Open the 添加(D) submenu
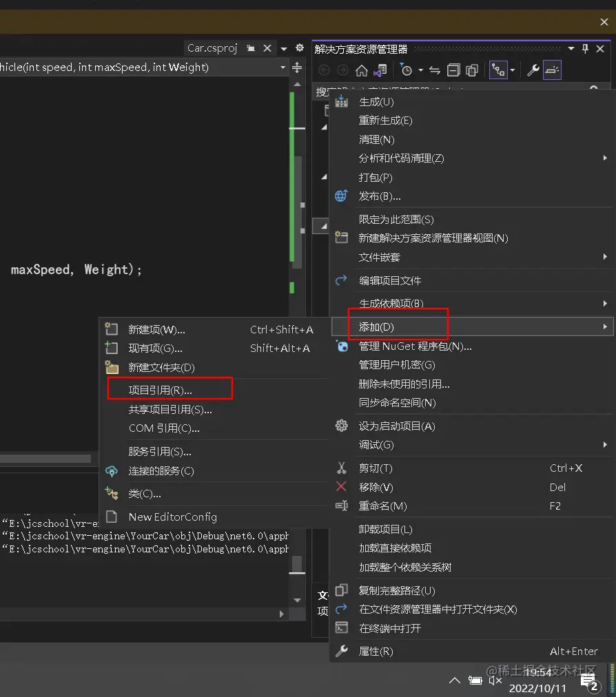 473,326
